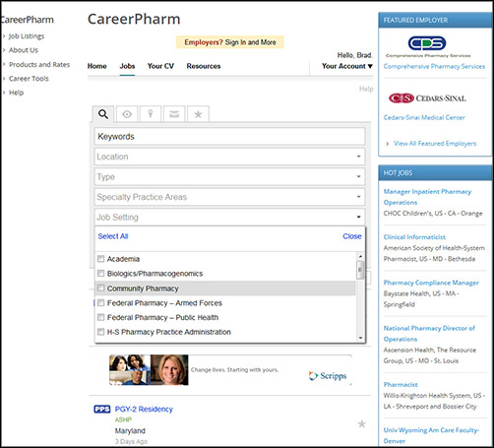Image resolution: width=494 pixels, height=448 pixels.
Task: Click Employers? Sign In and More
Action: pyautogui.click(x=230, y=42)
